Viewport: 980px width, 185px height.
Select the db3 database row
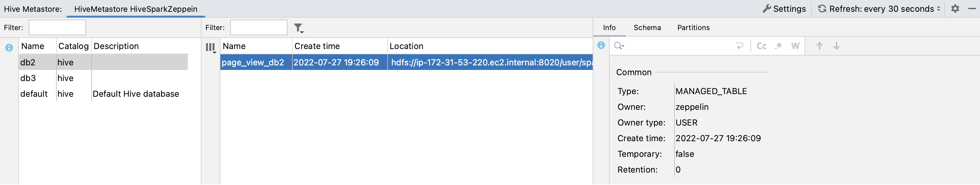coord(28,78)
